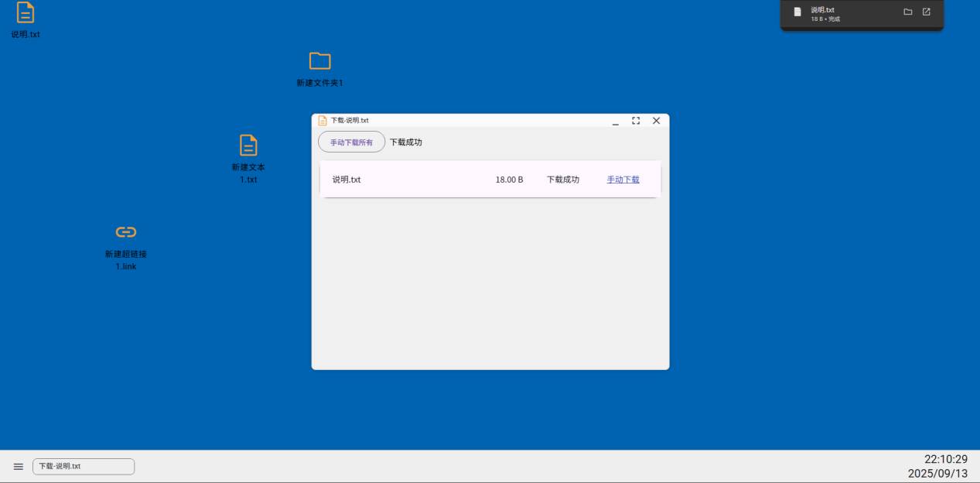The image size is (980, 483).
Task: Click the file icon inside the 说明.txt notification
Action: click(x=797, y=11)
